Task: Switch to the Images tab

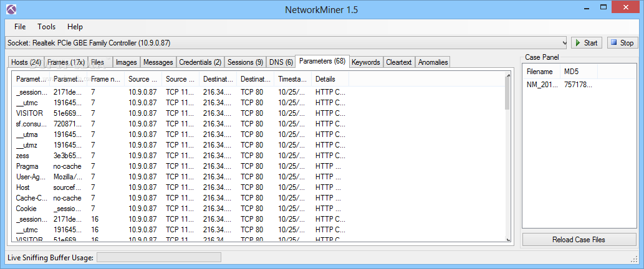Action: pos(126,62)
